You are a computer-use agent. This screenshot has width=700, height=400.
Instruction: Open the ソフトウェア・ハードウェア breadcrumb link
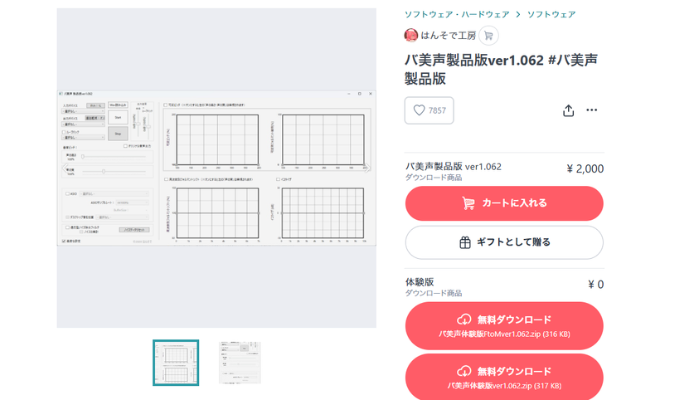click(x=456, y=14)
